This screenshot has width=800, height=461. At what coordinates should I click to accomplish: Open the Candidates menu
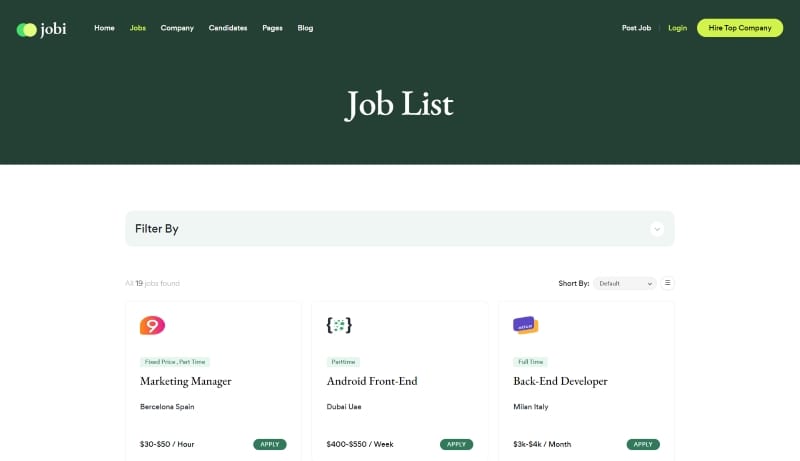[x=228, y=28]
